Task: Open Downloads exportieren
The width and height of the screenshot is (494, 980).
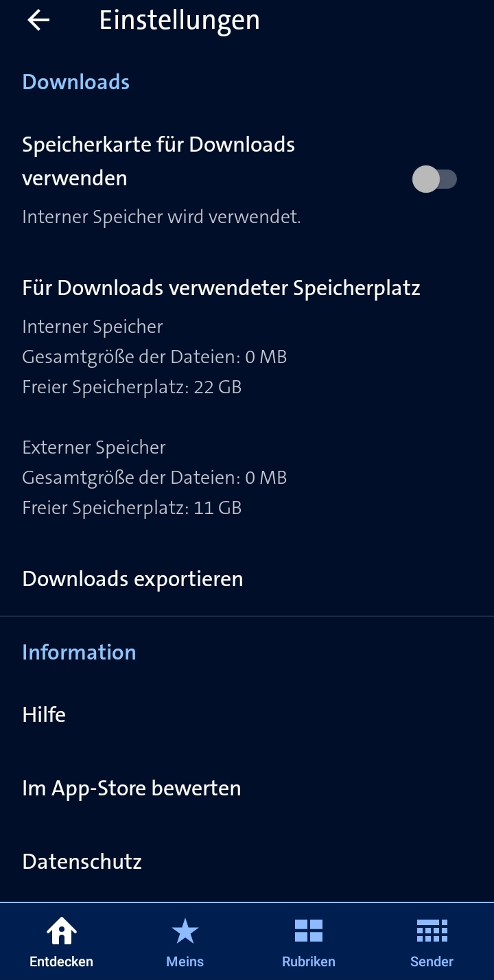Action: (247, 579)
